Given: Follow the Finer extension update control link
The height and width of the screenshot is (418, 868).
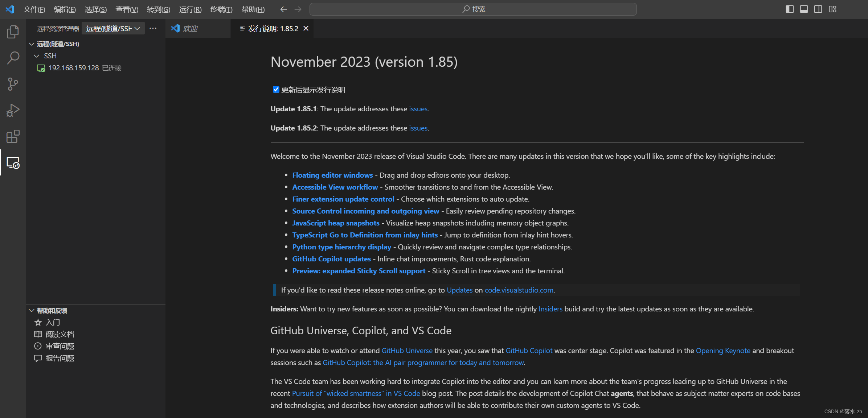Looking at the screenshot, I should (343, 199).
